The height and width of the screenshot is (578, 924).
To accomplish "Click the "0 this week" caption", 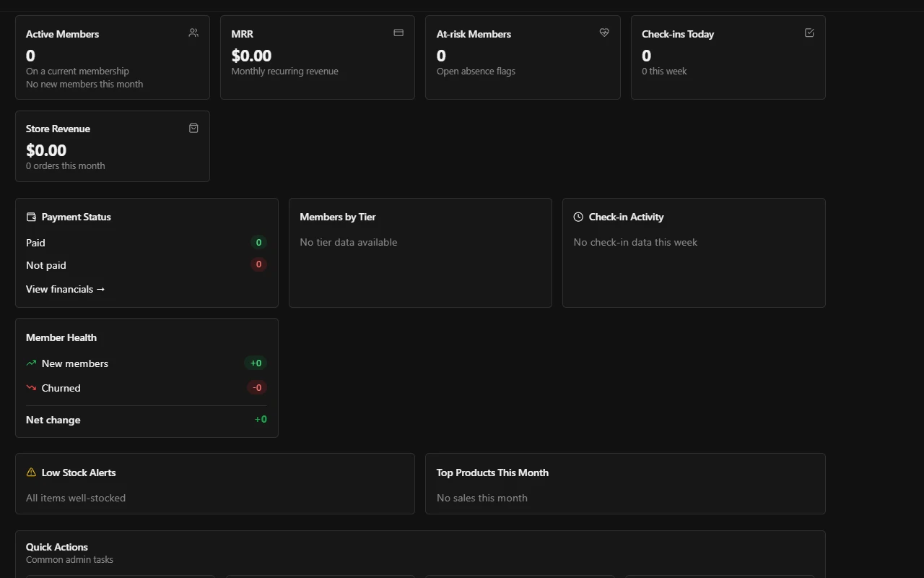I will 664,72.
